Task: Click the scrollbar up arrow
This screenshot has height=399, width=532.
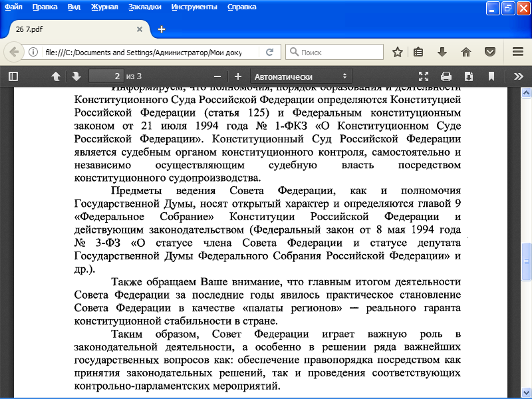Action: click(526, 92)
